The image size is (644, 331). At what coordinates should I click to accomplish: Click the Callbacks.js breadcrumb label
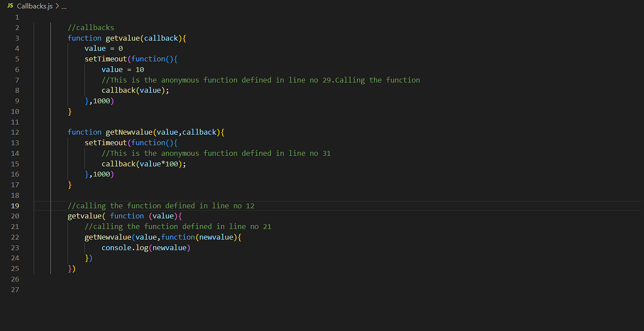point(35,6)
